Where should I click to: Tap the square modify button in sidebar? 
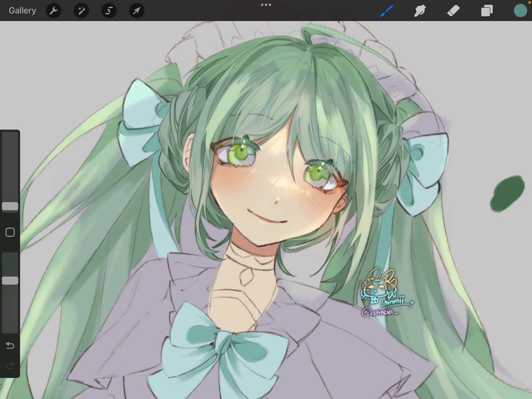(10, 232)
